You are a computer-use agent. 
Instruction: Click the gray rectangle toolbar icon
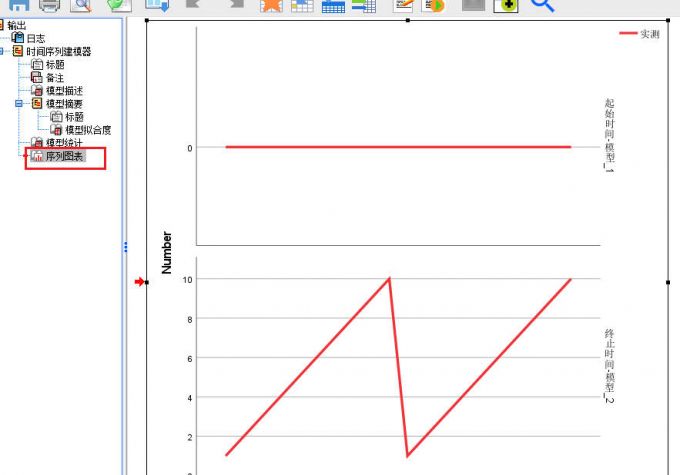474,5
